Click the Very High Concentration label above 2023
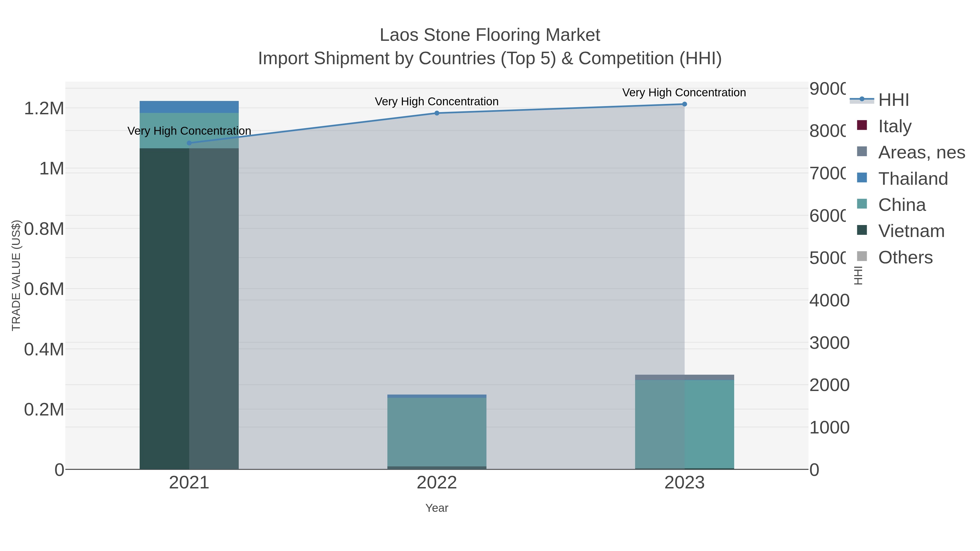This screenshot has height=551, width=980. pos(684,93)
